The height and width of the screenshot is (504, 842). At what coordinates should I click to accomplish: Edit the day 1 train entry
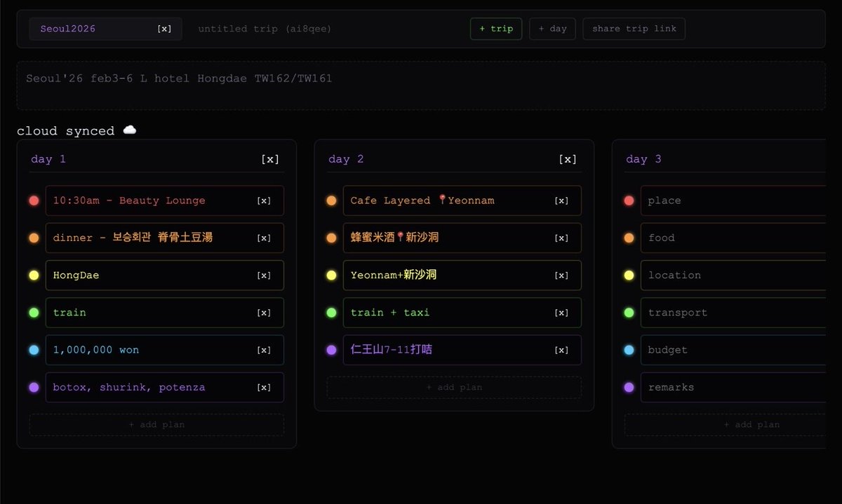(165, 313)
